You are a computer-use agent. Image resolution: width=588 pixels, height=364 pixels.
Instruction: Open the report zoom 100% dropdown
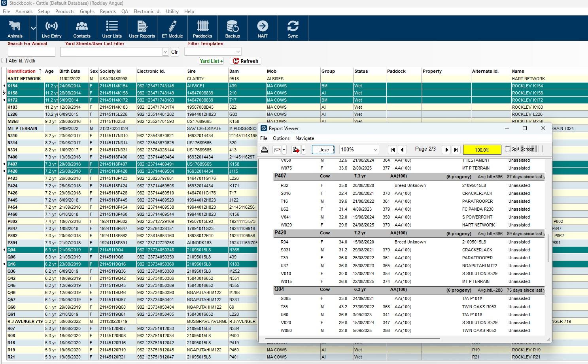pyautogui.click(x=375, y=149)
